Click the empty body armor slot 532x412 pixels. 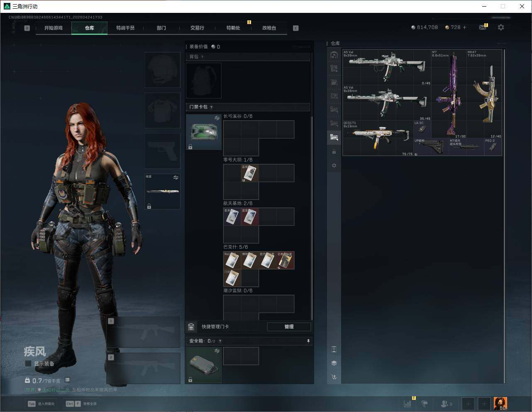163,110
